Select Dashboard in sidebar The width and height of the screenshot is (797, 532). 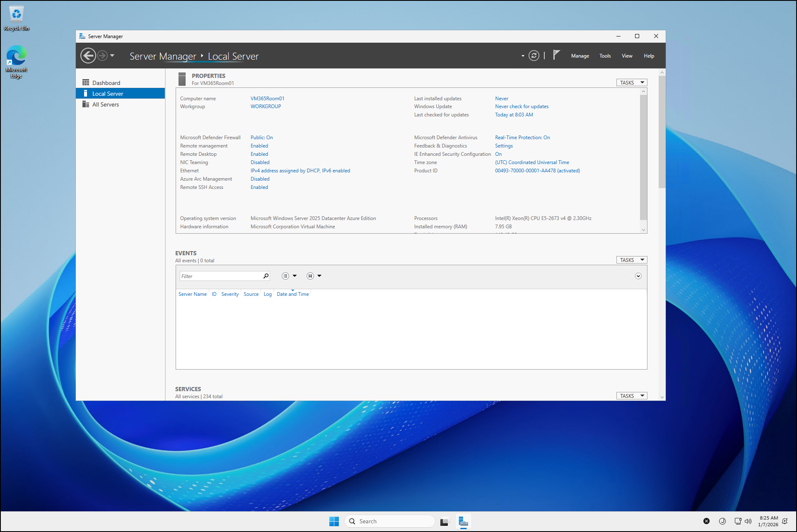(x=106, y=83)
